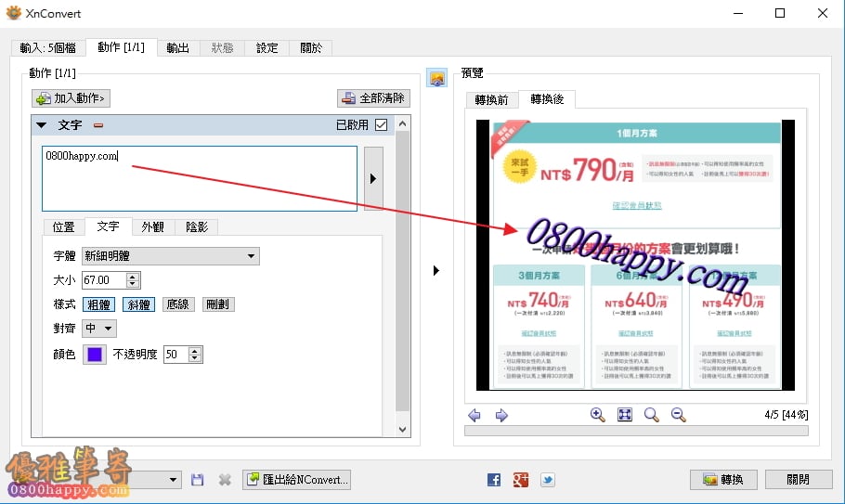The width and height of the screenshot is (845, 504).
Task: Click the 大小 size field 67.00
Action: [x=104, y=280]
